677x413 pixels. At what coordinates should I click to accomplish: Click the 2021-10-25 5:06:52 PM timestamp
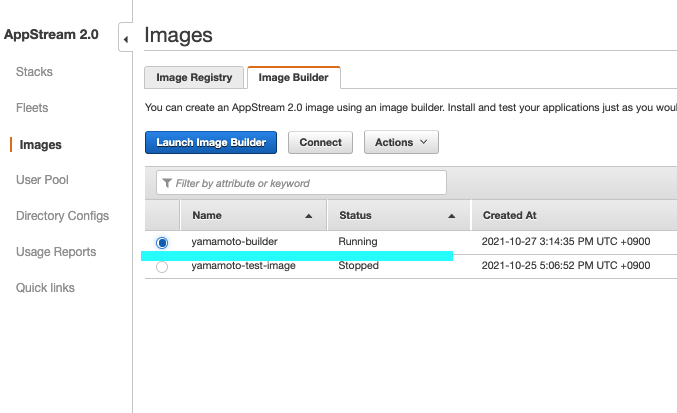click(566, 265)
